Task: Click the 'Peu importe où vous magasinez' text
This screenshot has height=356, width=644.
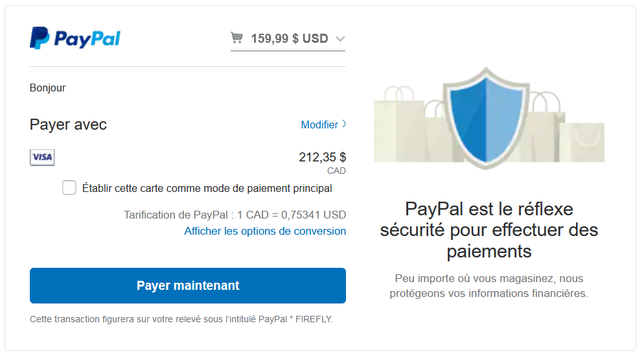Action: (489, 286)
